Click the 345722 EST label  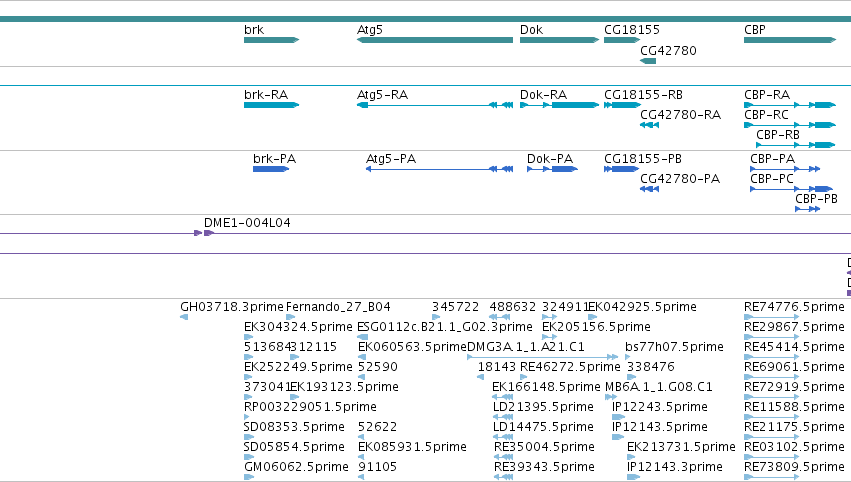[x=456, y=307]
